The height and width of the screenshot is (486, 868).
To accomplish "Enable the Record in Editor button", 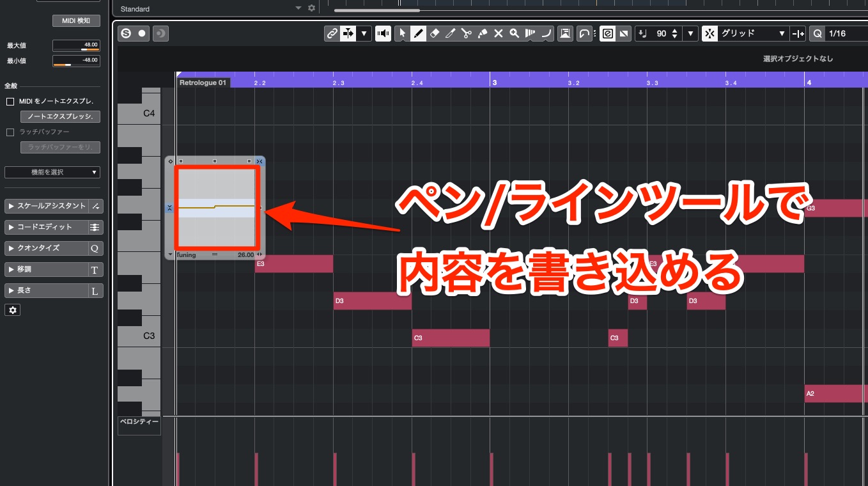I will point(142,33).
